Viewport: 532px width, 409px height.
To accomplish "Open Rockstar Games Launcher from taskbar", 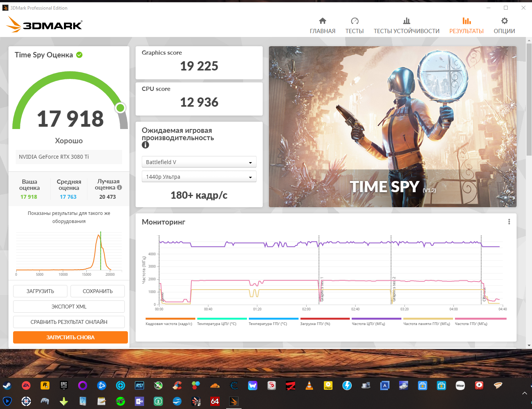I will click(45, 385).
